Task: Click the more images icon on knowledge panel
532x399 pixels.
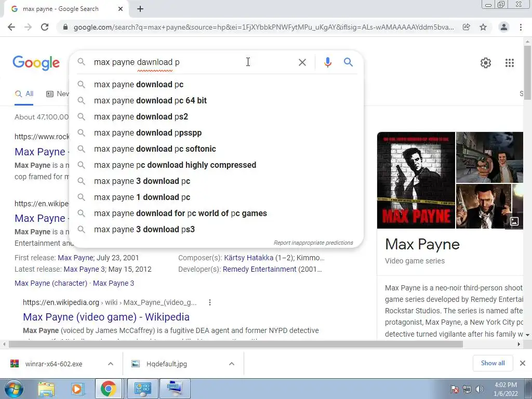Action: pyautogui.click(x=514, y=221)
